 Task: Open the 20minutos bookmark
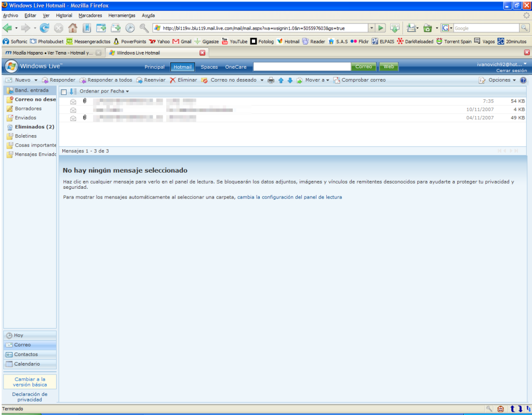click(x=512, y=42)
